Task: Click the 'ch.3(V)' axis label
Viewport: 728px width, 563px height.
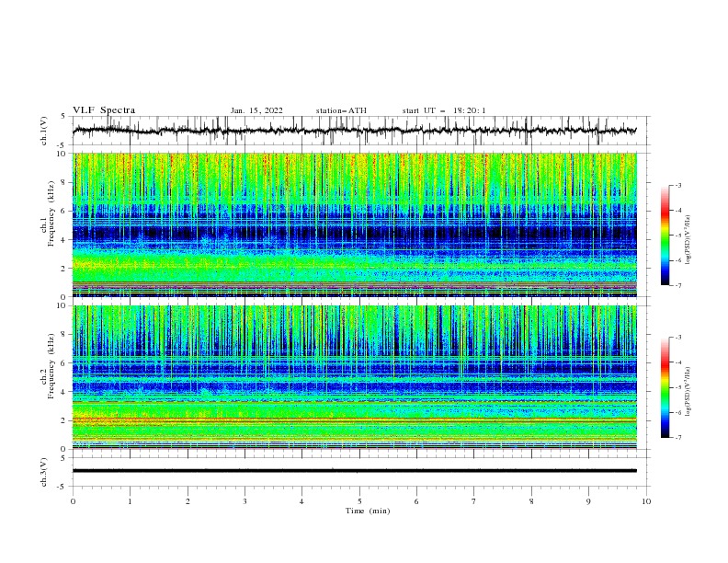Action: pyautogui.click(x=44, y=472)
